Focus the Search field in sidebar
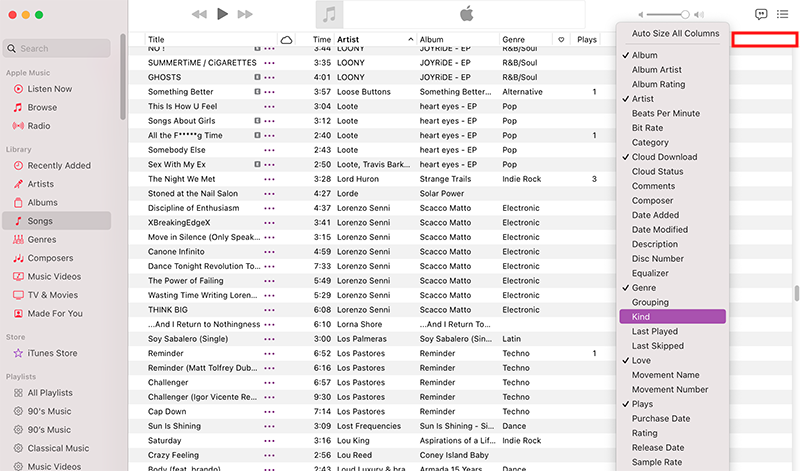Viewport: 800px width, 471px height. click(57, 48)
